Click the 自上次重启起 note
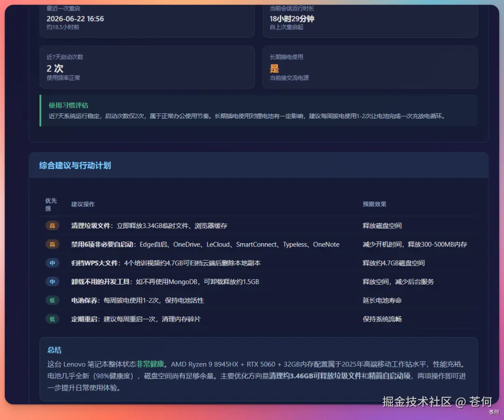 pyautogui.click(x=287, y=27)
